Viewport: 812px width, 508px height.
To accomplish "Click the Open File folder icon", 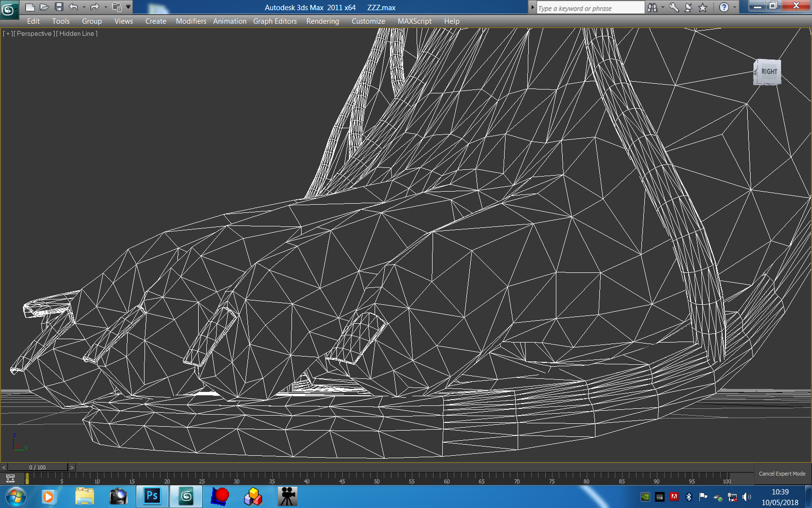I will (x=44, y=7).
